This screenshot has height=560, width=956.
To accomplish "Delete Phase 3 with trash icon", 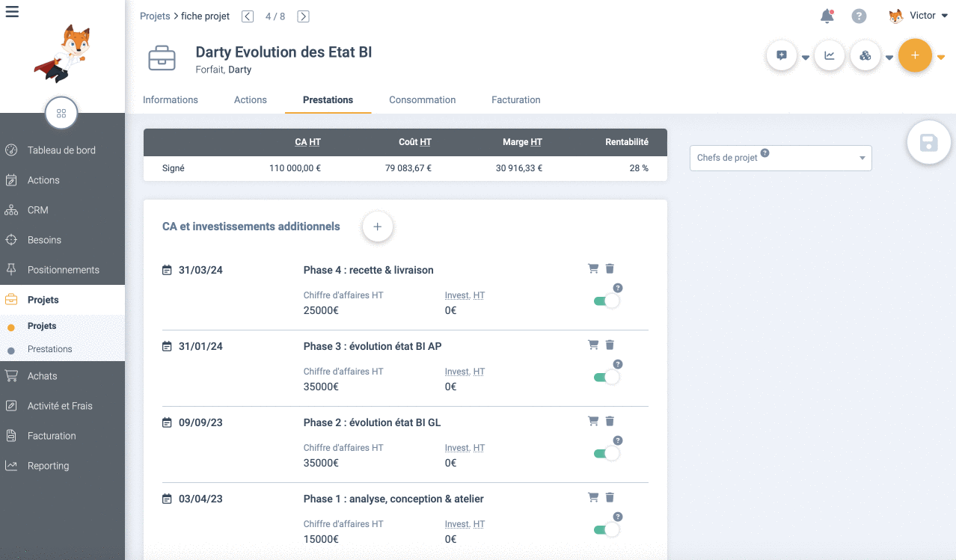I will pyautogui.click(x=610, y=345).
